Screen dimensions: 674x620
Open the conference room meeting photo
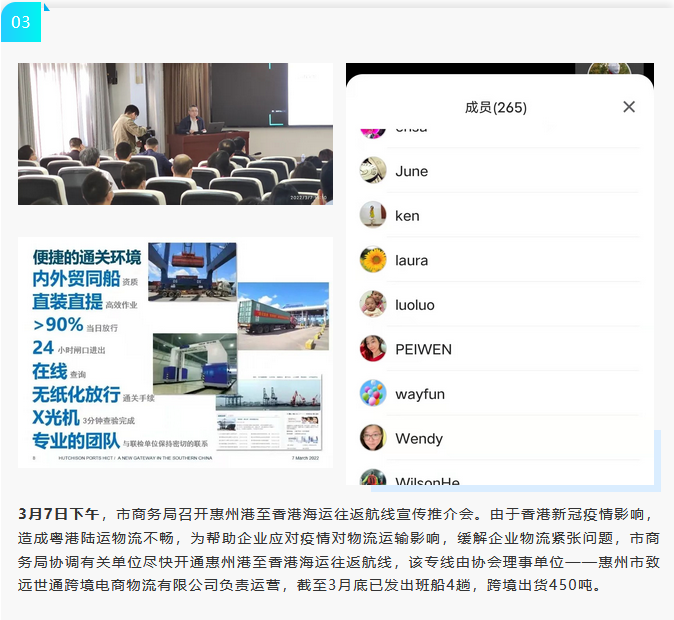[x=175, y=134]
